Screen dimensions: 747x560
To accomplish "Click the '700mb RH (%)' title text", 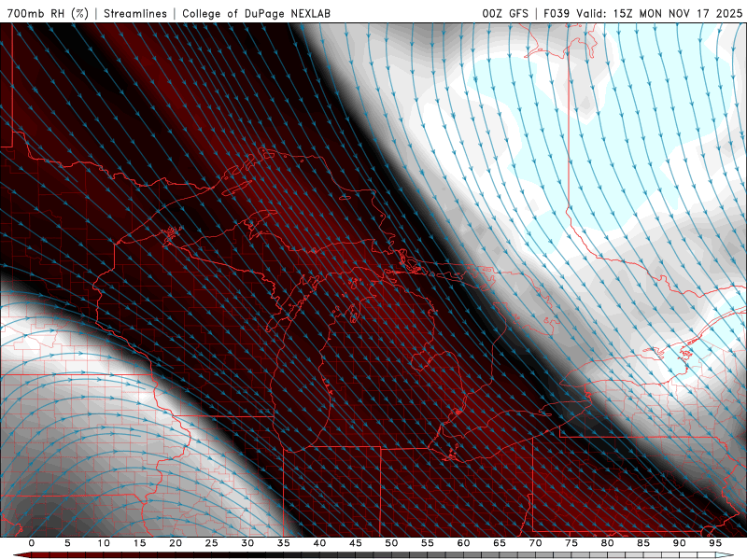I will click(48, 13).
